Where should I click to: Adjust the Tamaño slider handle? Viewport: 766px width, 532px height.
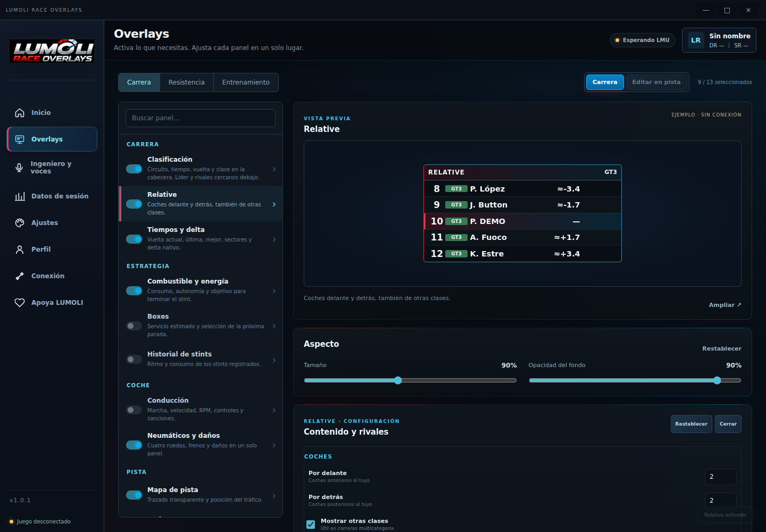tap(398, 380)
